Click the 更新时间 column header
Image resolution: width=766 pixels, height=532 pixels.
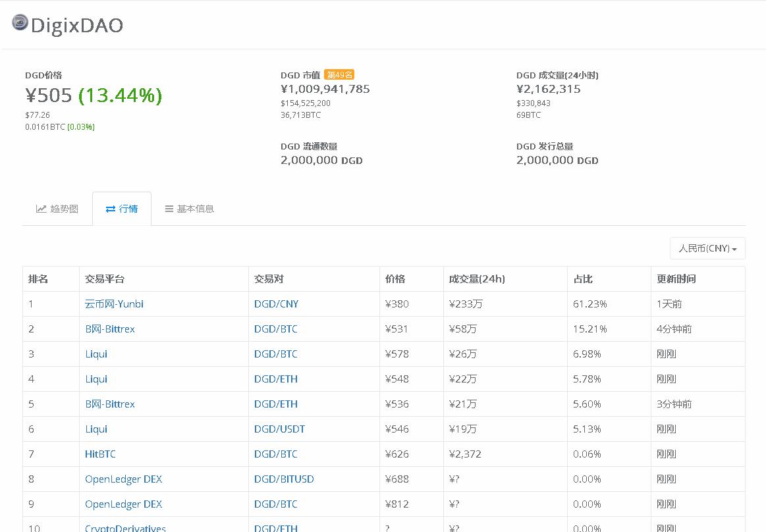(676, 279)
